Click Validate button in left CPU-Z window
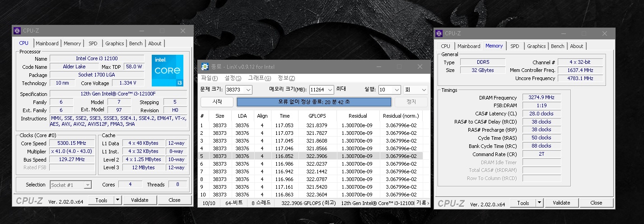Image resolution: width=644 pixels, height=224 pixels. click(x=140, y=200)
